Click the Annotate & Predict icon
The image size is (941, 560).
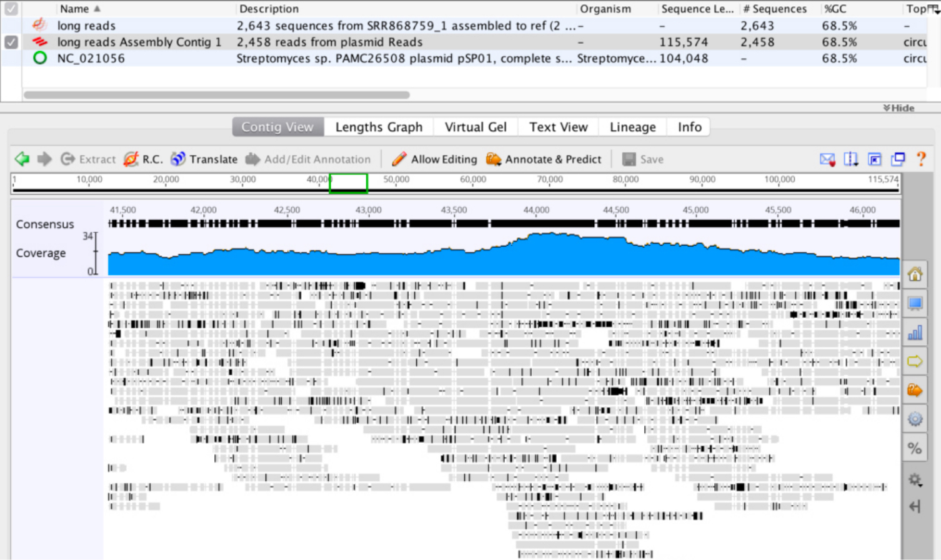coord(494,159)
